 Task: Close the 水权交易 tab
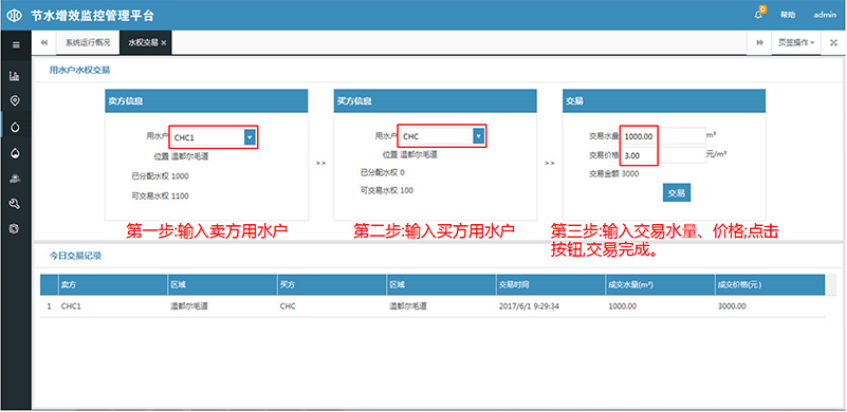pos(164,43)
